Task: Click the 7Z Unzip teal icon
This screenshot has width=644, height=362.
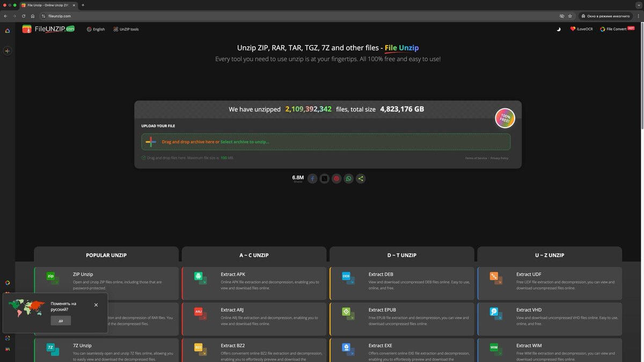Action: 52,349
